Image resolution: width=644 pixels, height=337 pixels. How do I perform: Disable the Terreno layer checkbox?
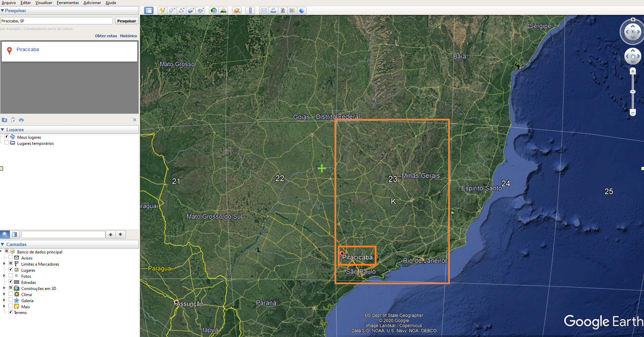coord(11,312)
